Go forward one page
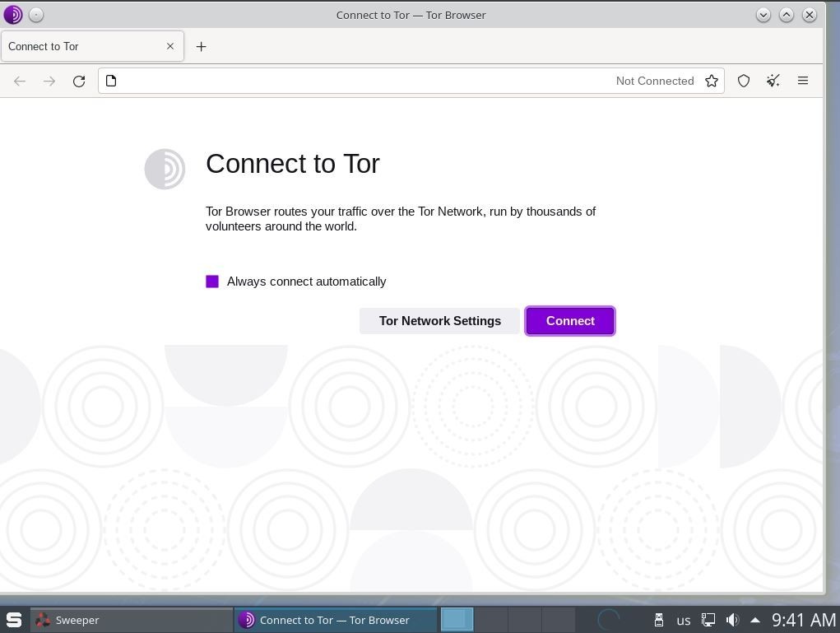This screenshot has height=633, width=840. click(x=49, y=81)
